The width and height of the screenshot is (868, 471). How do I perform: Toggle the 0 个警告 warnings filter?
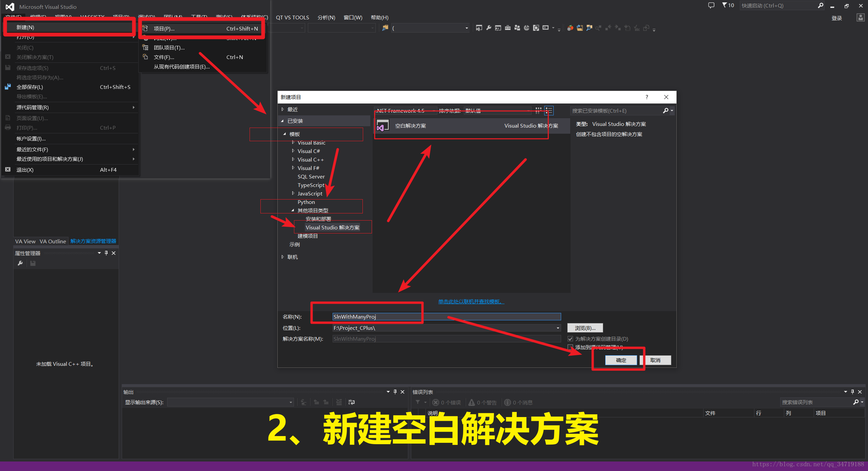[483, 402]
